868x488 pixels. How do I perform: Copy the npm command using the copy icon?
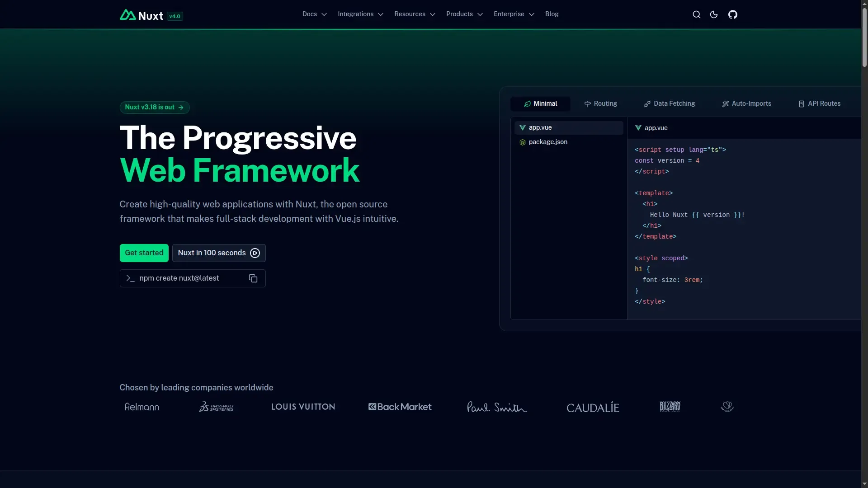(x=253, y=278)
